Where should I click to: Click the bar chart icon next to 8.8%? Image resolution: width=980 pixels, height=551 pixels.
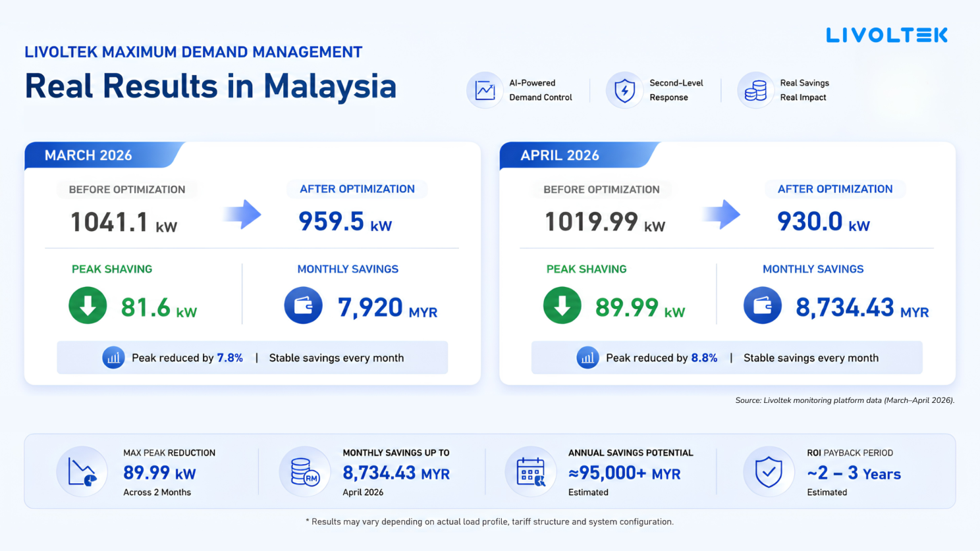(x=587, y=357)
